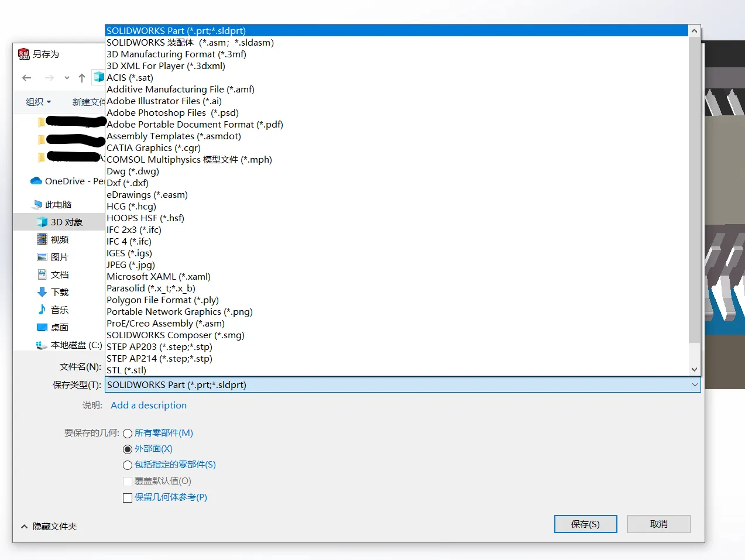Select Adobe Photoshop Files (*.psd)

[396, 112]
